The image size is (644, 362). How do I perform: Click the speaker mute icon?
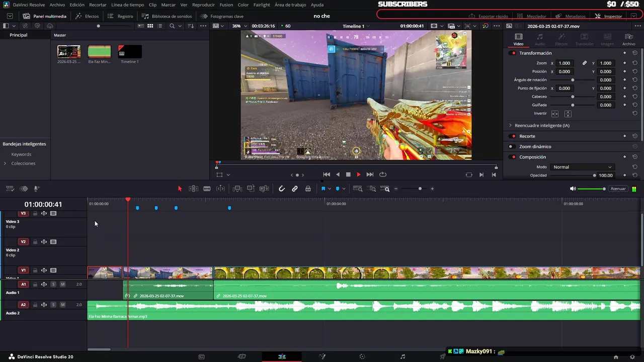tap(573, 189)
